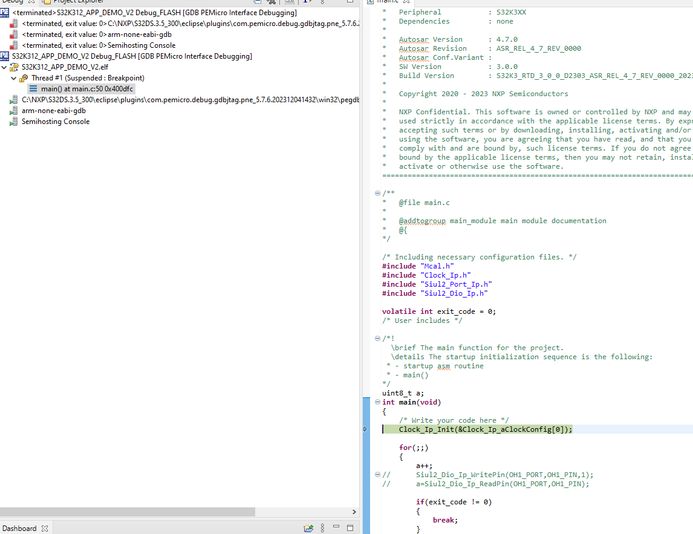Open the Dashboard view menu dots
The image size is (693, 534).
(x=323, y=528)
